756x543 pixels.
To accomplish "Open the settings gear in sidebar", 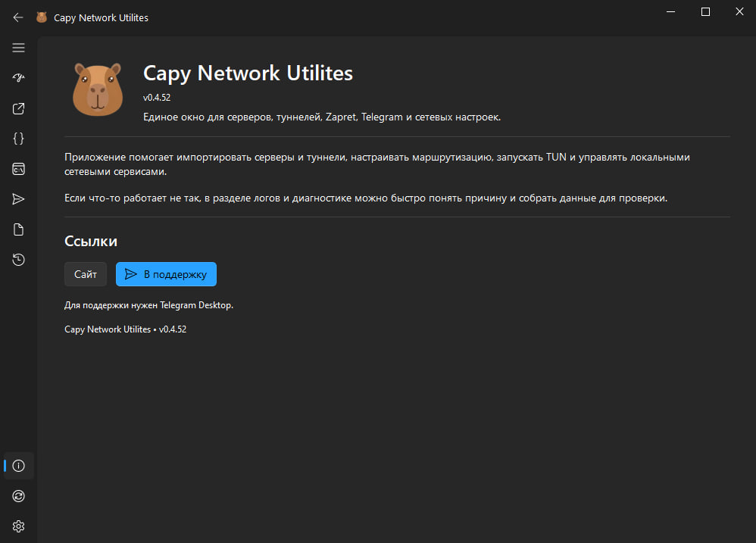I will click(18, 526).
